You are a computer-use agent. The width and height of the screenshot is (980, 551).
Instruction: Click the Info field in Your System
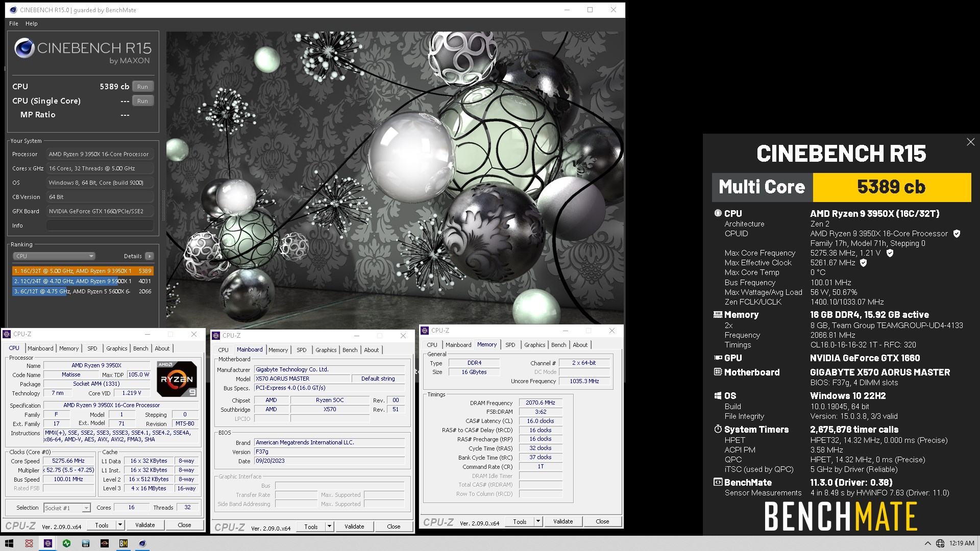[x=100, y=226]
